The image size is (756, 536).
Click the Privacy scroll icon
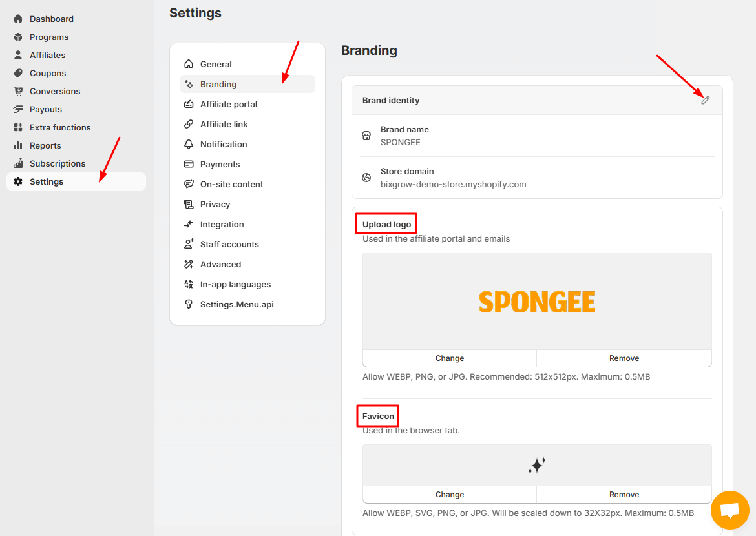pos(189,204)
